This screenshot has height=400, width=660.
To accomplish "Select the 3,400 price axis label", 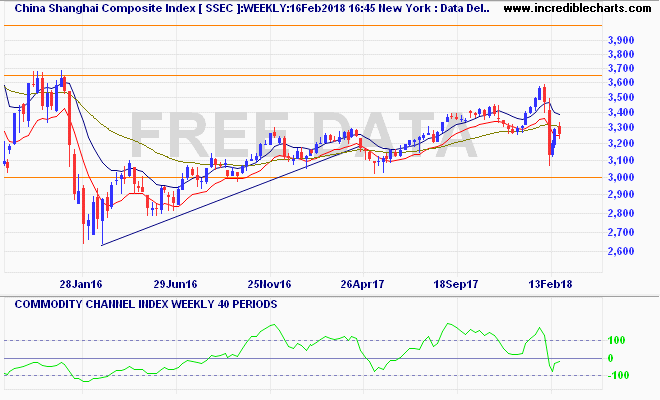I will [x=621, y=112].
